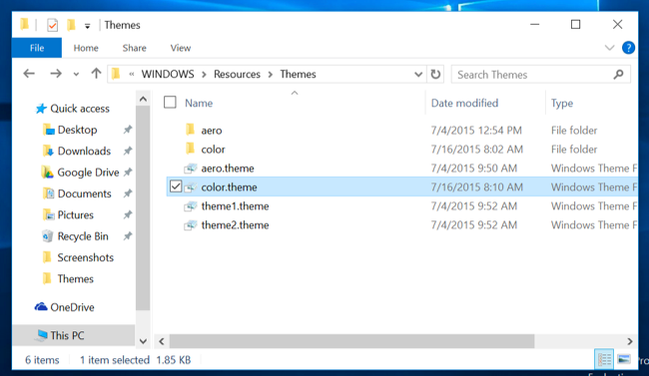The height and width of the screenshot is (376, 649).
Task: Click the date 7/16/2015 8:02 AM
Action: pyautogui.click(x=477, y=149)
